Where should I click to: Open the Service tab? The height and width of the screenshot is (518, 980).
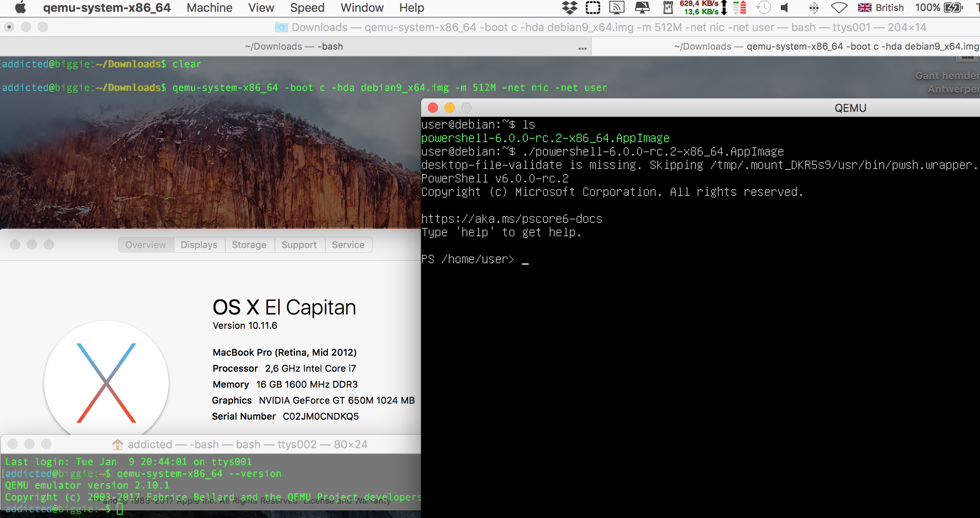pos(348,245)
